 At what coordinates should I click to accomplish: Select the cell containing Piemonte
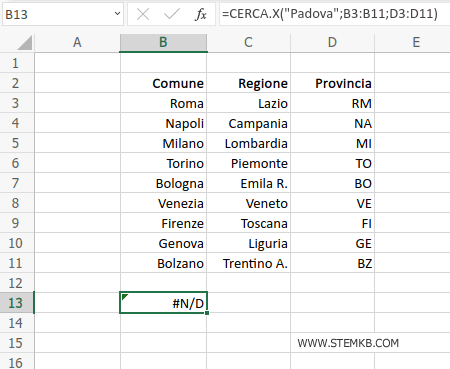(249, 163)
